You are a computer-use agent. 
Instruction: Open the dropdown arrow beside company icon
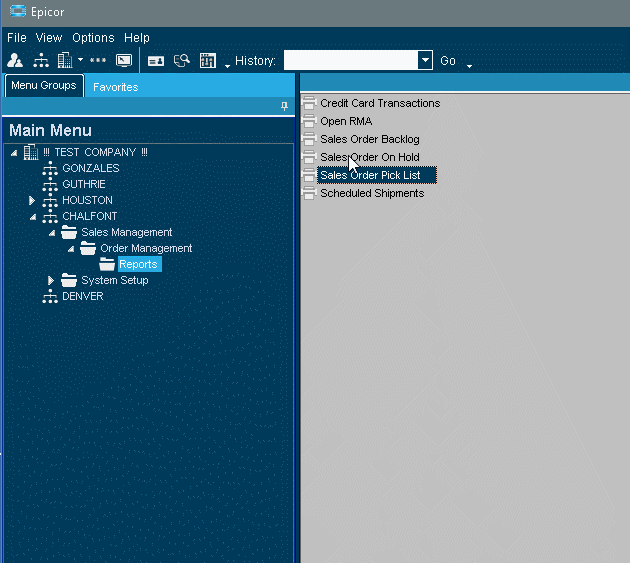pyautogui.click(x=80, y=60)
